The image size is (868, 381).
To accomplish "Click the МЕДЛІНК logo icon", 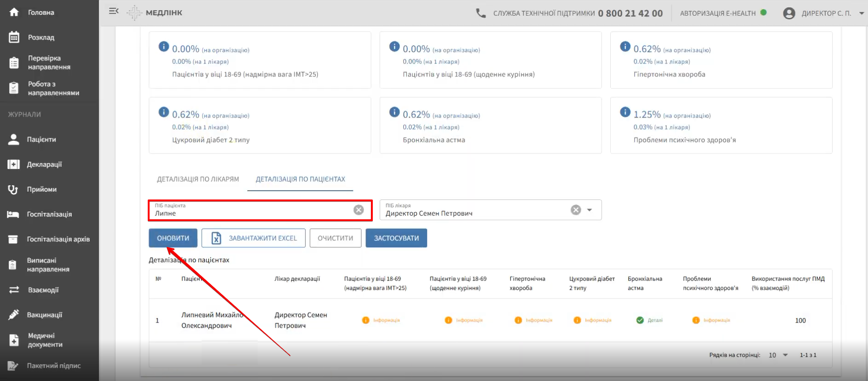I will tap(134, 13).
